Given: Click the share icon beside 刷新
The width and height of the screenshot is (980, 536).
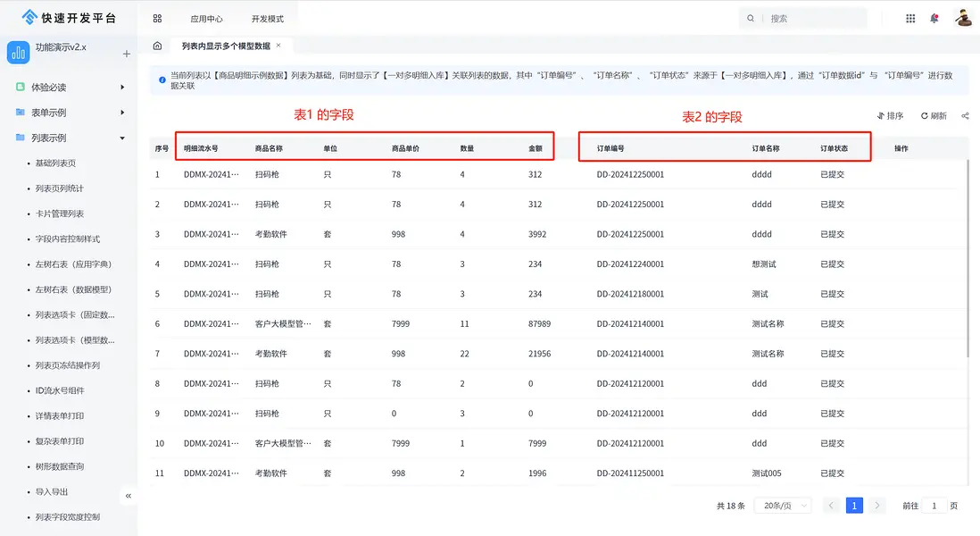Looking at the screenshot, I should 965,116.
